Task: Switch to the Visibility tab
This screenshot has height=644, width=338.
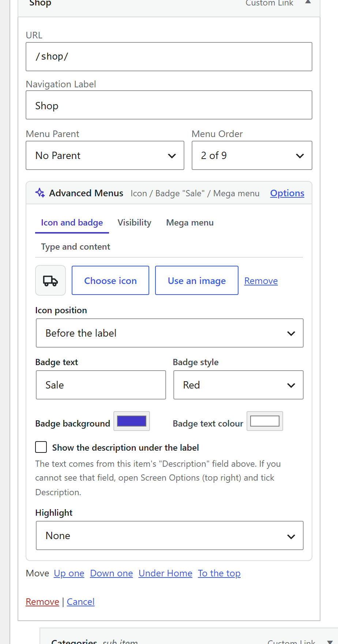Action: pyautogui.click(x=135, y=223)
